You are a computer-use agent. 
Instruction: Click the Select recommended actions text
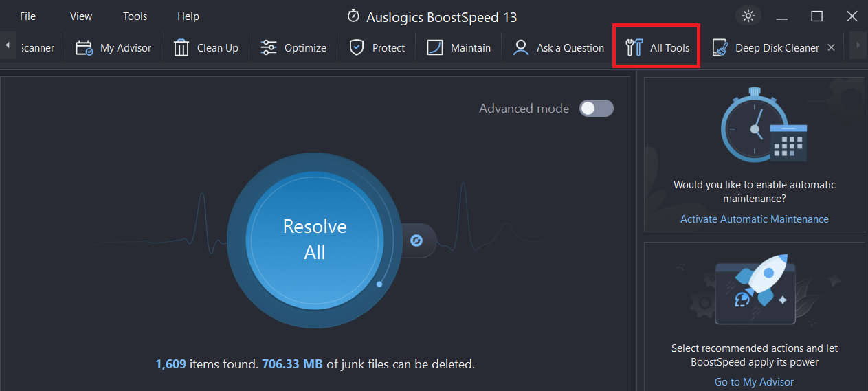(x=755, y=355)
